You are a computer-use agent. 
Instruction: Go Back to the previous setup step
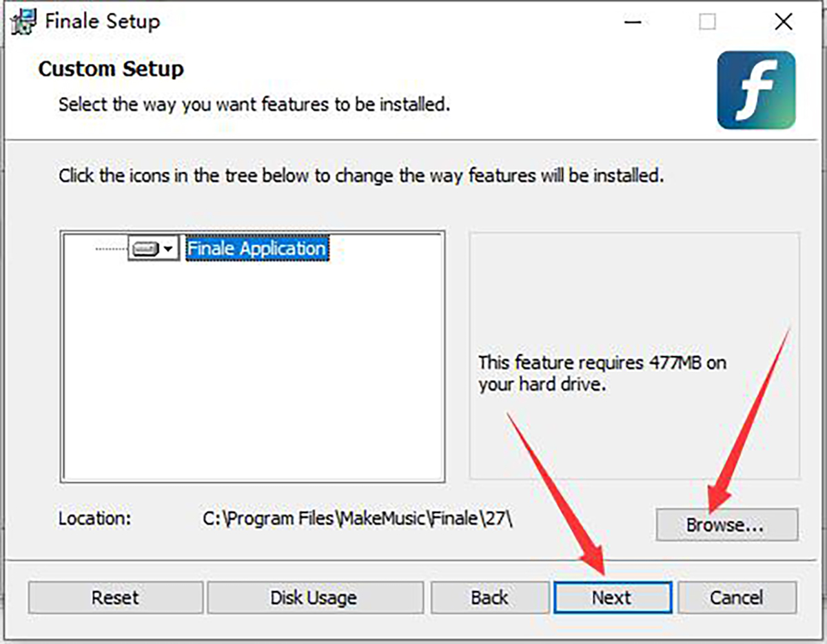489,597
